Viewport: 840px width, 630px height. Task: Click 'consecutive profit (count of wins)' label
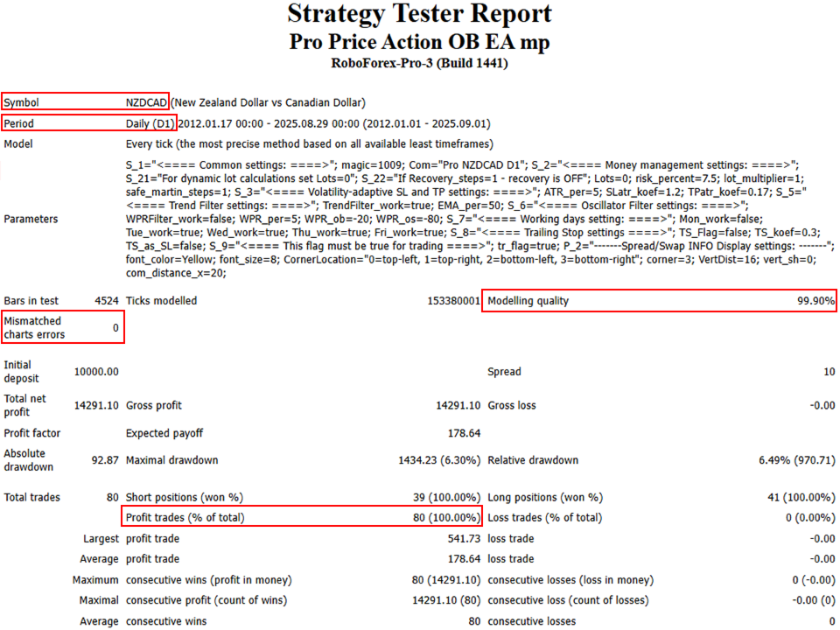(206, 600)
